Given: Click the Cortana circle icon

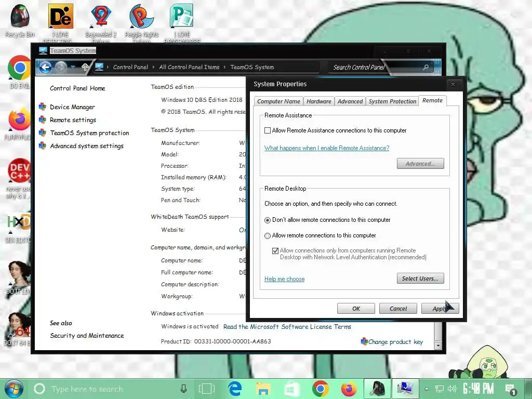Looking at the screenshot, I should [x=39, y=389].
